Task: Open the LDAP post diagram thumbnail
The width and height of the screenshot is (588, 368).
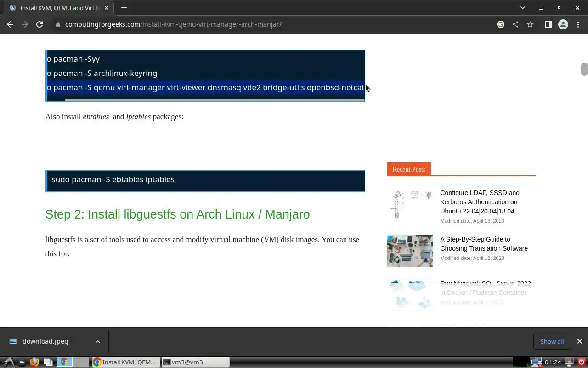Action: tap(410, 205)
